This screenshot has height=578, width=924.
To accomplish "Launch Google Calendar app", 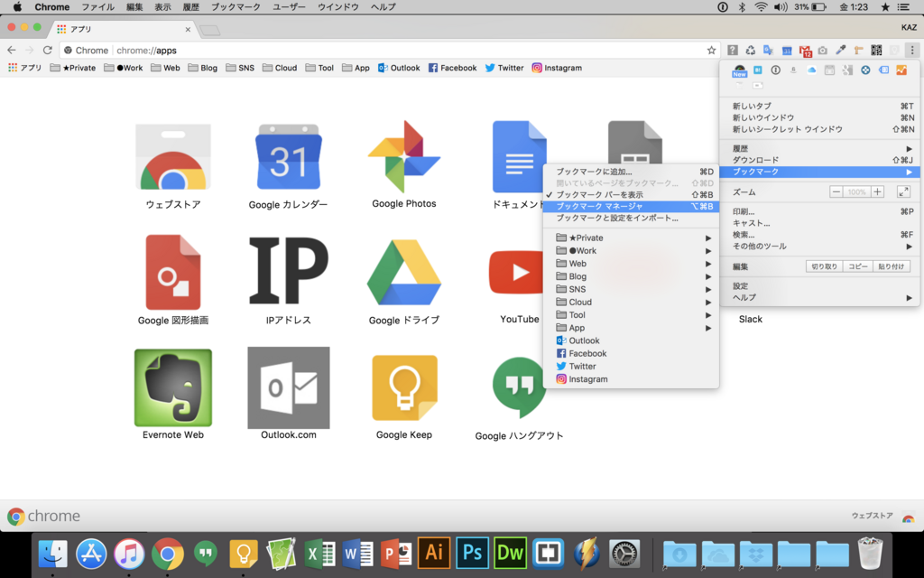I will coord(288,157).
